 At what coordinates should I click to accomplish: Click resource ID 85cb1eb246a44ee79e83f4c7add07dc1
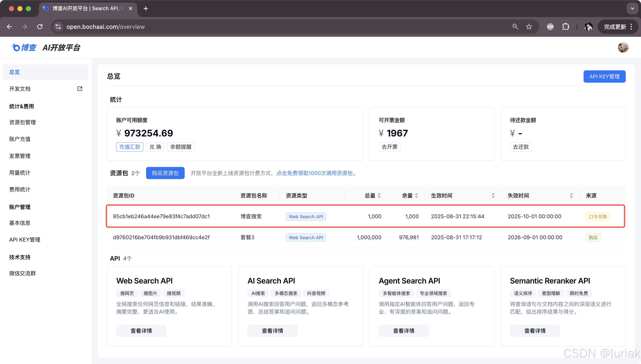(161, 217)
